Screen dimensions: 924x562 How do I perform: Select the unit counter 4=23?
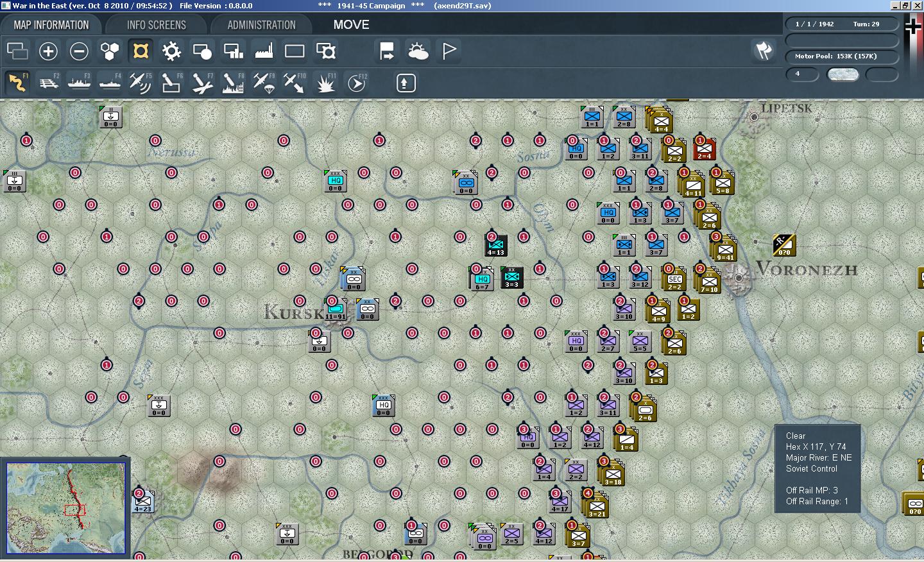coord(142,502)
